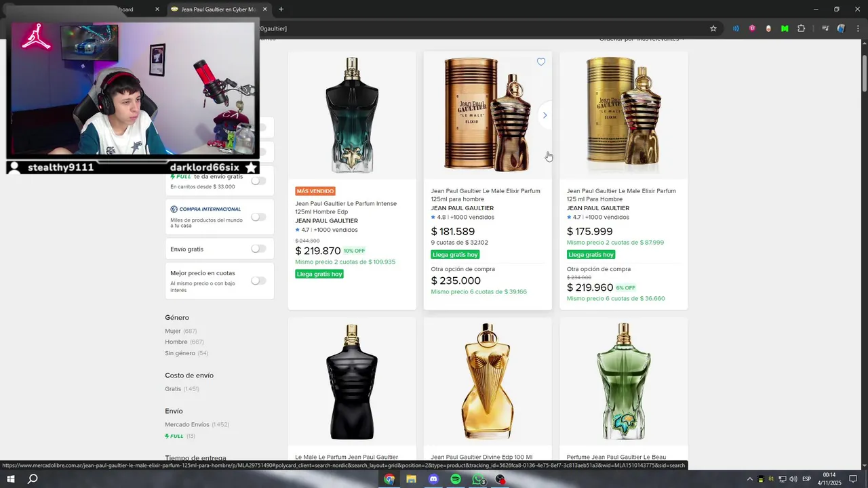Image resolution: width=868 pixels, height=488 pixels.
Task: Filter by Sin género
Action: pos(180,353)
